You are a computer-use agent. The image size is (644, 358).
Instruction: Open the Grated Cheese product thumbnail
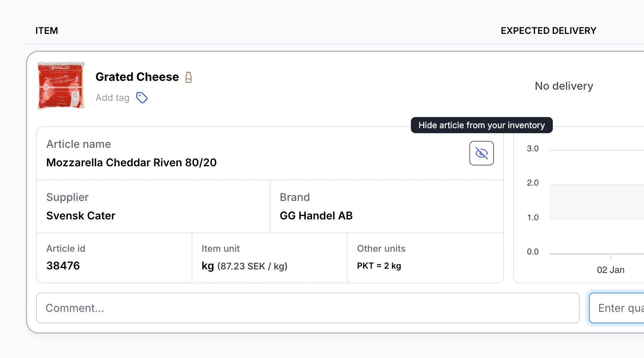point(61,85)
